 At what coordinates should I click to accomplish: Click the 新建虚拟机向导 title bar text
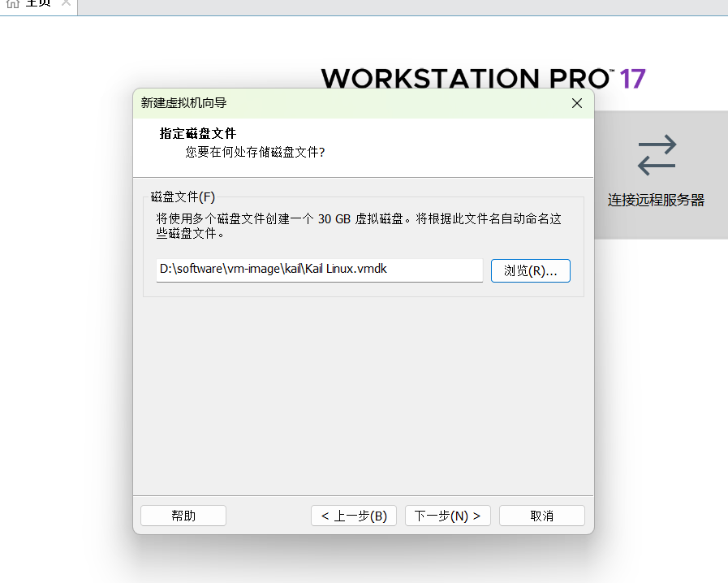point(184,103)
